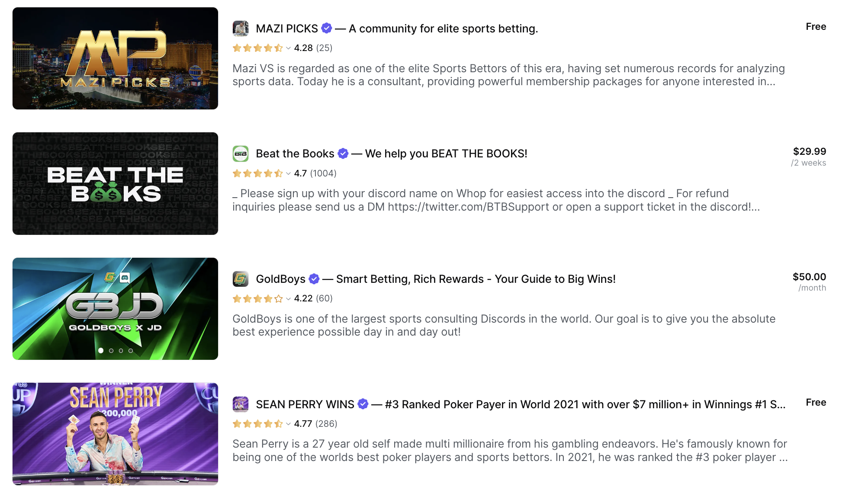The image size is (868, 493).
Task: Expand the rating chevron beside 4.22 (60)
Action: tap(288, 299)
